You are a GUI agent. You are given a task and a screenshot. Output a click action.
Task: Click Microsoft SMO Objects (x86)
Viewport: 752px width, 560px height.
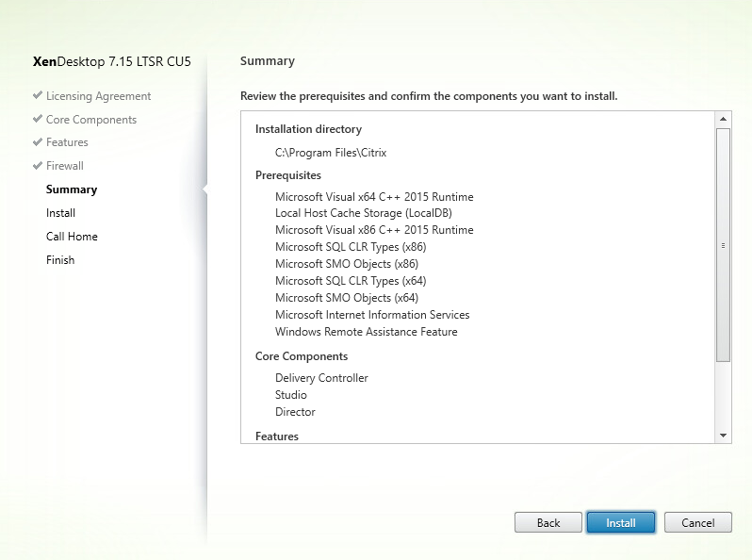347,263
